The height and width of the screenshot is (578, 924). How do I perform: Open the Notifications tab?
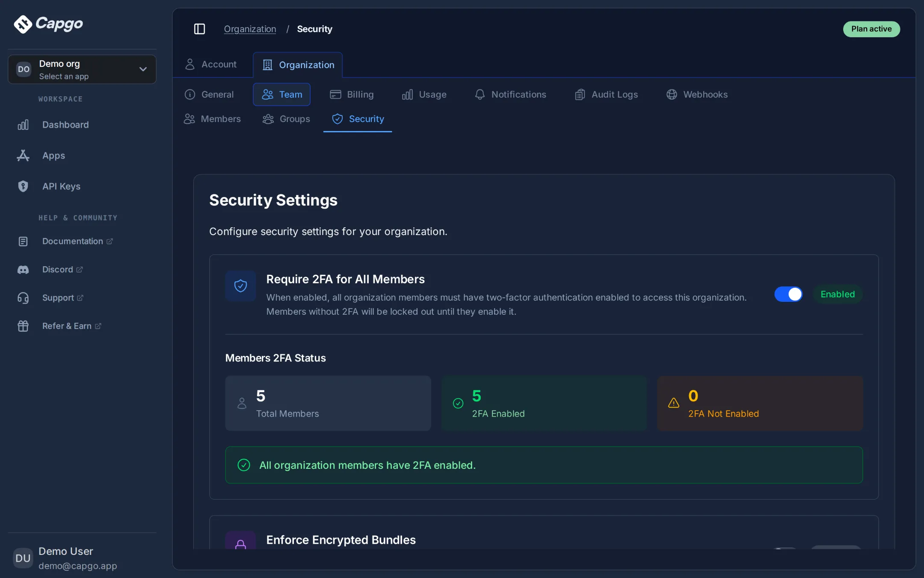[x=510, y=95]
